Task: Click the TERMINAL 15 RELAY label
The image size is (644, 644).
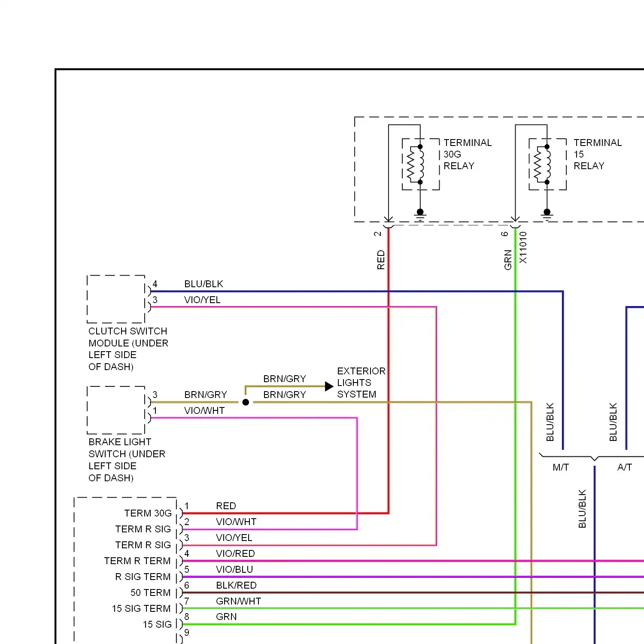Action: click(598, 154)
